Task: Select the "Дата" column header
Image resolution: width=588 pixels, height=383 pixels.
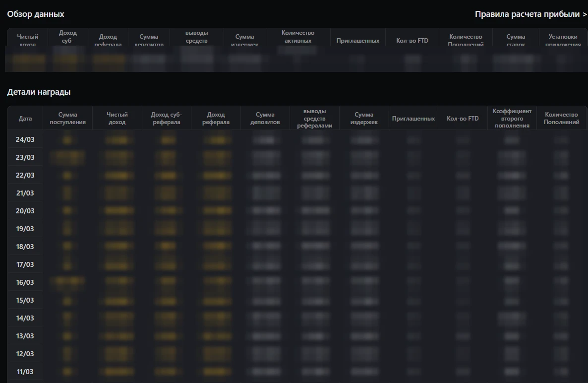Action: [25, 118]
